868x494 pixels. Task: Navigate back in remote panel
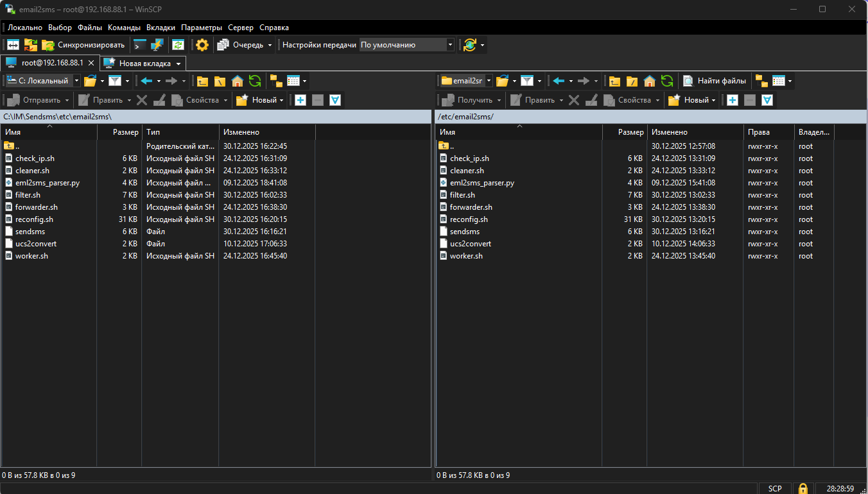tap(559, 81)
